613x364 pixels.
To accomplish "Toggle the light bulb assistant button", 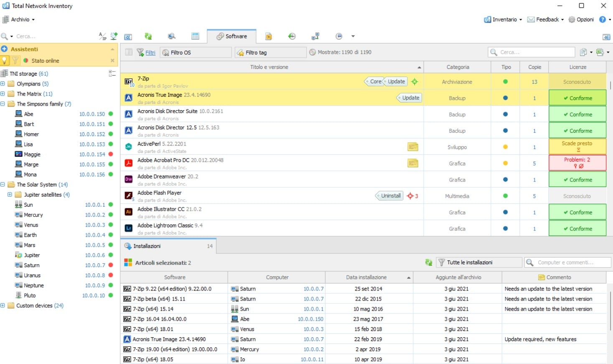I will tap(5, 61).
